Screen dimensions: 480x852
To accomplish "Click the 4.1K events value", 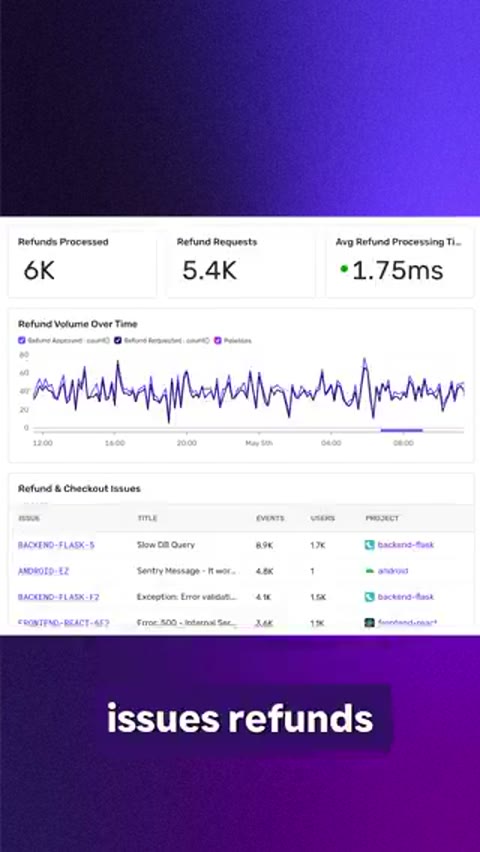I will click(264, 597).
